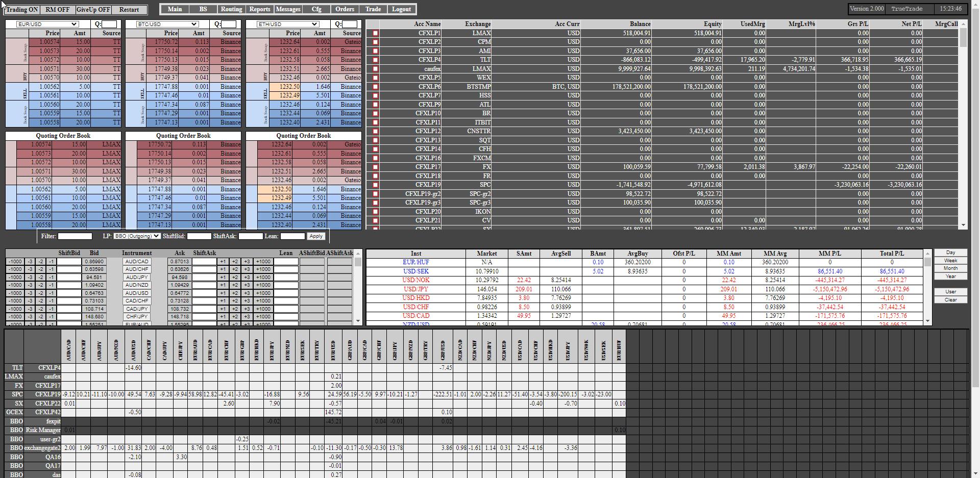Click -2 in the CAD/CHF row
Screen dimensions: 980x478
41,301
